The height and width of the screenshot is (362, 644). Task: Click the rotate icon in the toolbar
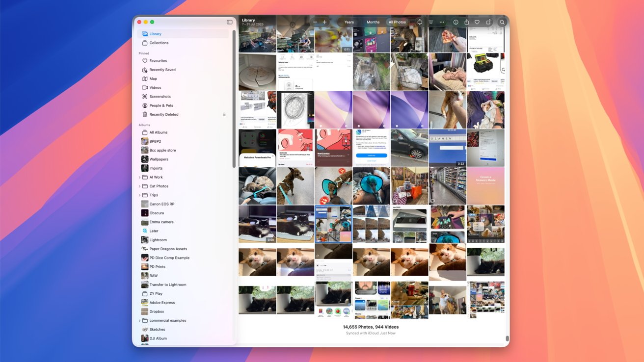pos(488,22)
